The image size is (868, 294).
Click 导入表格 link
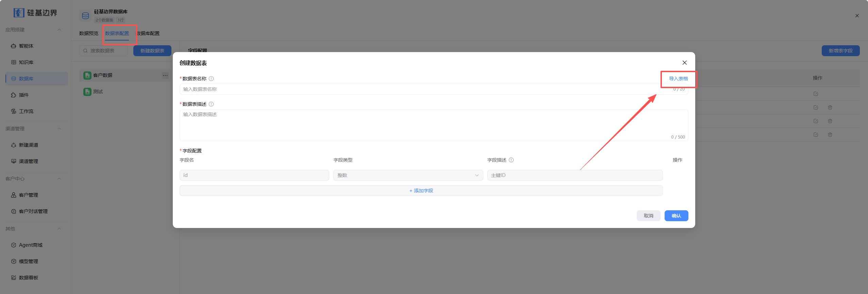679,79
